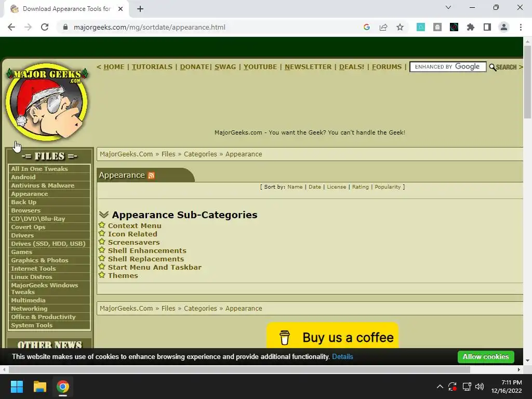Open File Explorer from the taskbar

(x=39, y=387)
